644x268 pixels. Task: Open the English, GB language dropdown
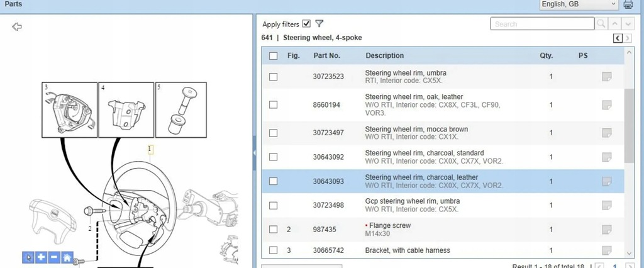579,4
